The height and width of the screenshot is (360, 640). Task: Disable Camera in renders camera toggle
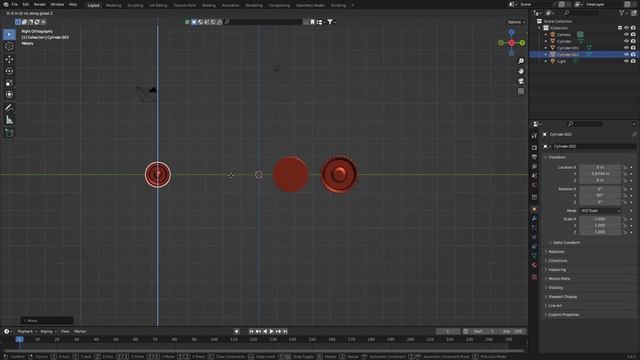pyautogui.click(x=633, y=35)
